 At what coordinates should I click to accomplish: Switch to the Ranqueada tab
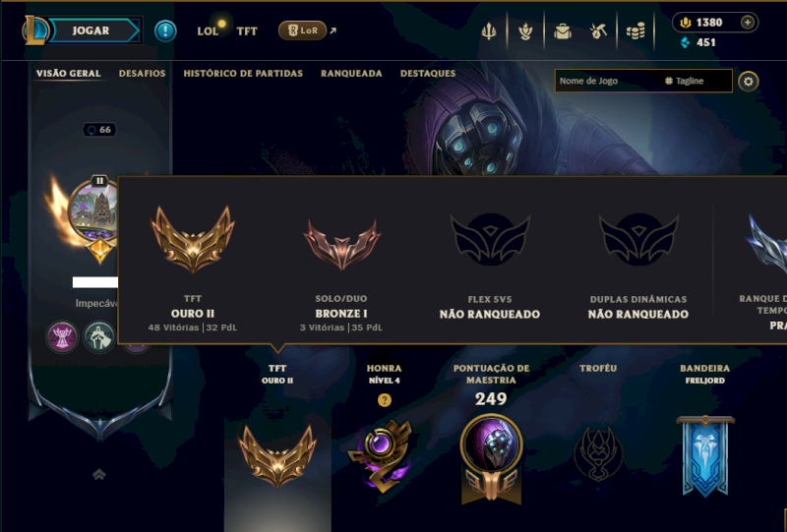[x=351, y=74]
